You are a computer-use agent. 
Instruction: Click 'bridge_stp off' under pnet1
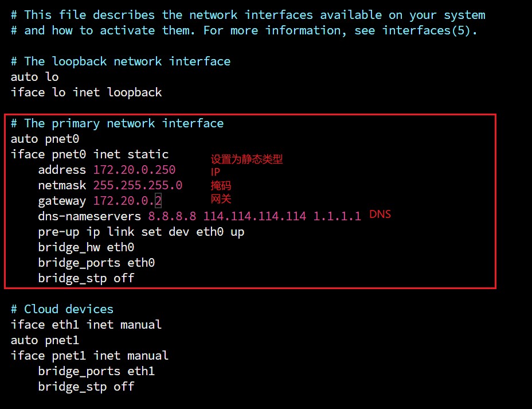(x=86, y=387)
